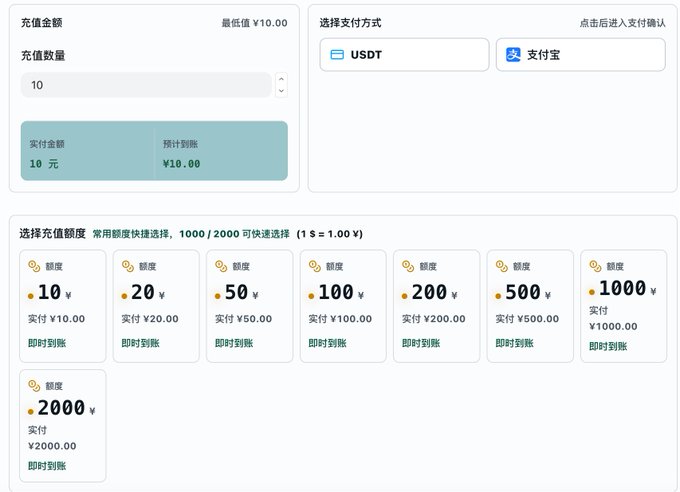Click the Alipay logo icon
The height and width of the screenshot is (492, 680).
click(x=513, y=55)
